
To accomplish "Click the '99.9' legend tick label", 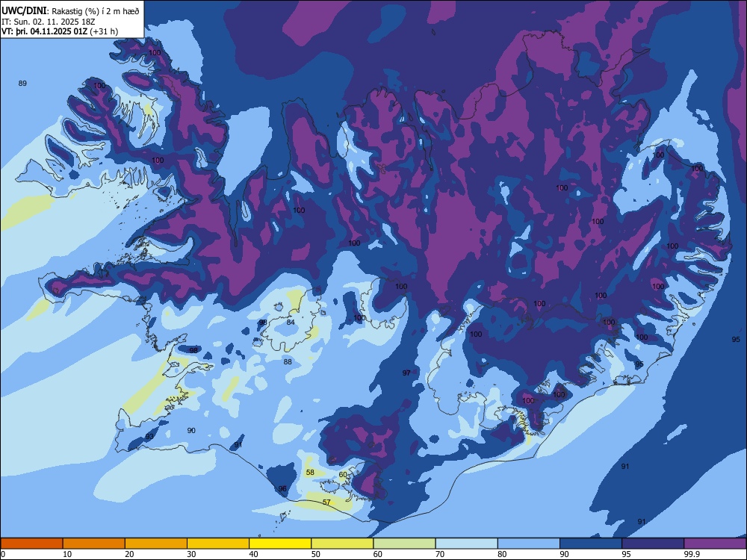I will pyautogui.click(x=691, y=554).
